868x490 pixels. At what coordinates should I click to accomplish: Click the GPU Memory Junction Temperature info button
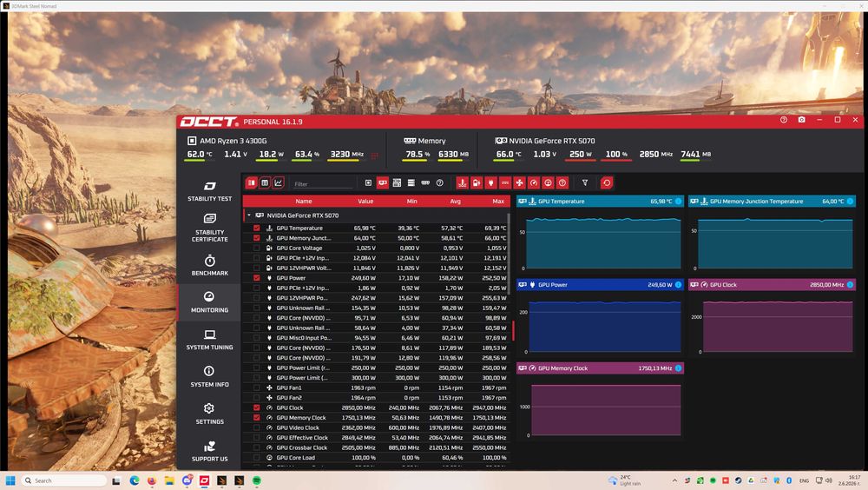850,202
